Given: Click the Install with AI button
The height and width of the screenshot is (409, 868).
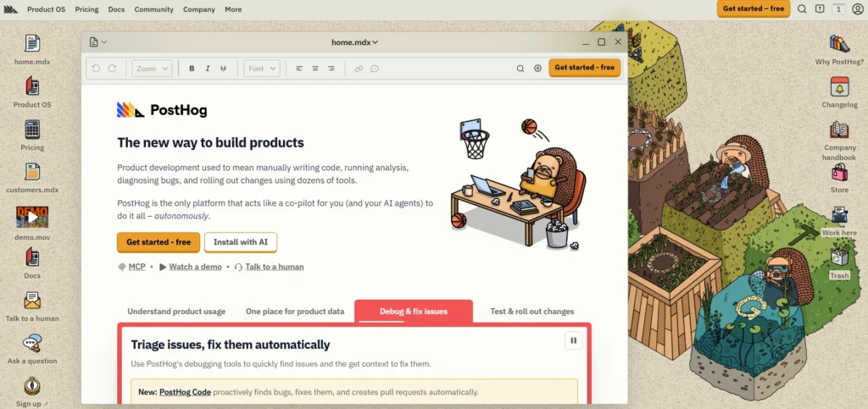Looking at the screenshot, I should pos(240,242).
